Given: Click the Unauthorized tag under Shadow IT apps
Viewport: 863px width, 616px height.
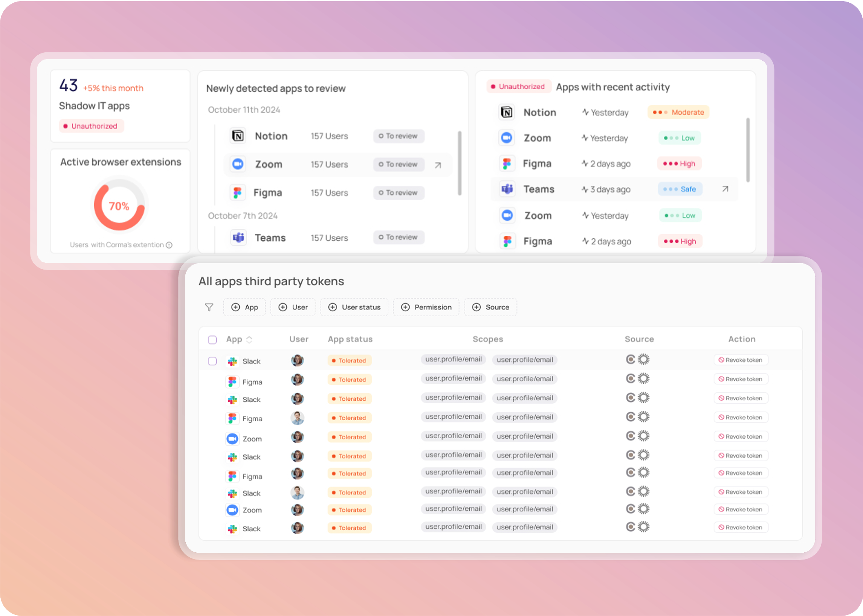Looking at the screenshot, I should tap(91, 126).
